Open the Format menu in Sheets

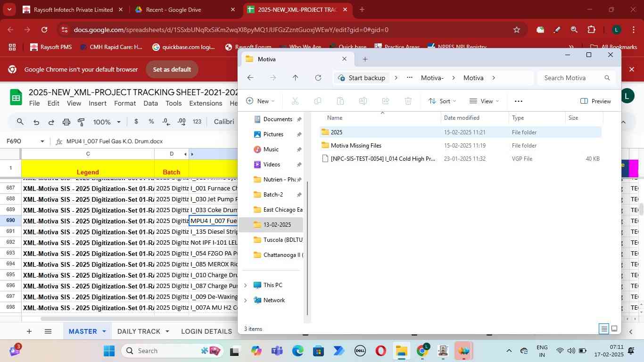point(125,103)
